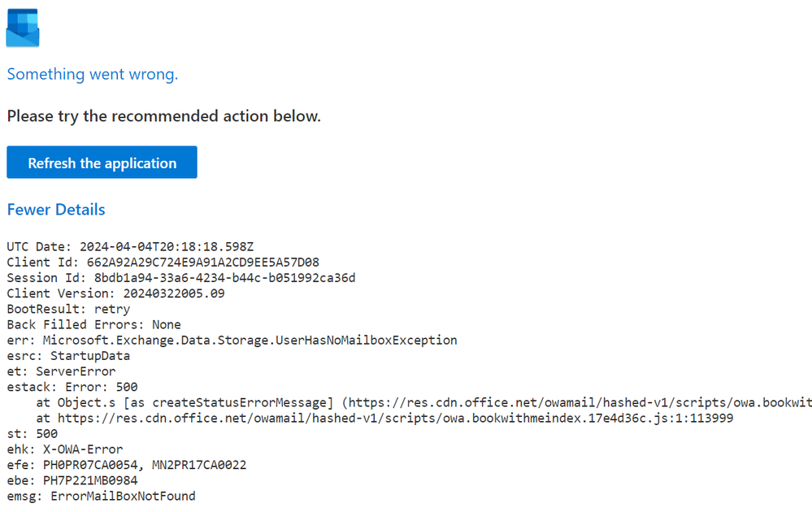Viewport: 812px width, 512px height.
Task: Select the esrc StartupData line
Action: point(68,356)
